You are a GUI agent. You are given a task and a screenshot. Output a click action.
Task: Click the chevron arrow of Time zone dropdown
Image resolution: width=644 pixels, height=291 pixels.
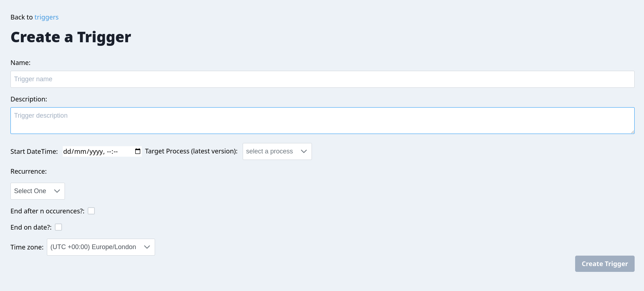tap(147, 247)
